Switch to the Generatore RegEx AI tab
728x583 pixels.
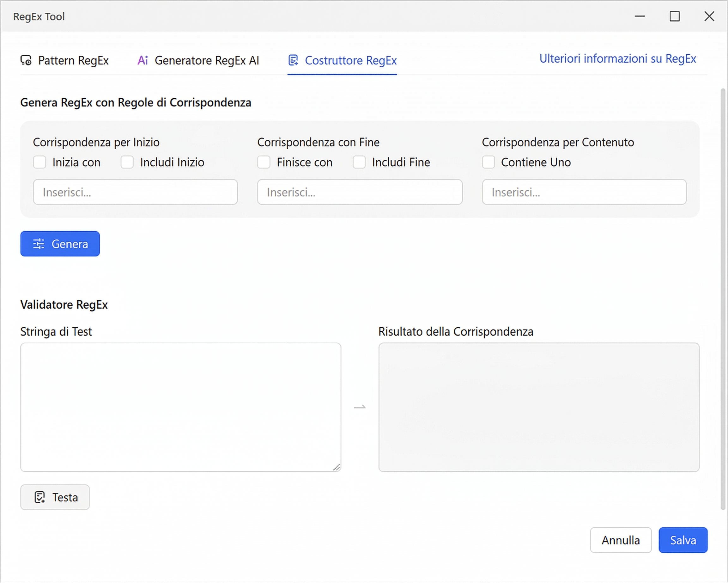pos(206,60)
